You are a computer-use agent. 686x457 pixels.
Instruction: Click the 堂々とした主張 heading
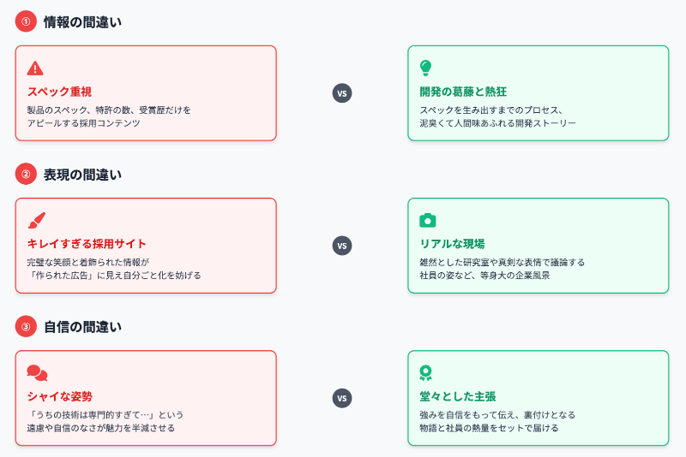[x=457, y=396]
